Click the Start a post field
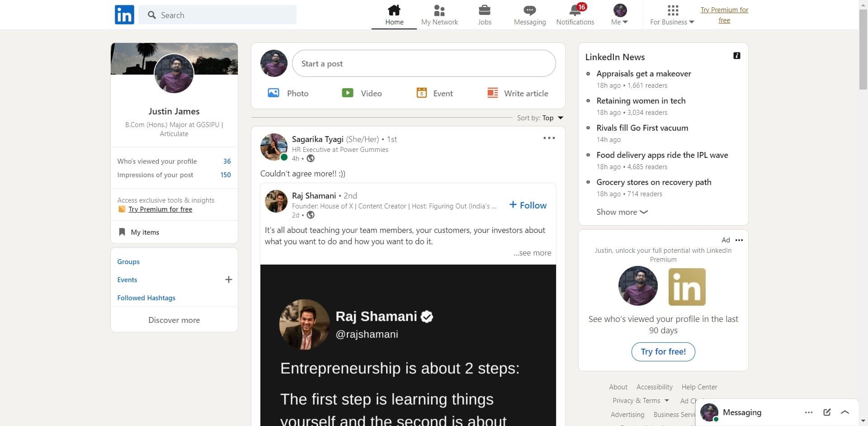 click(x=424, y=63)
